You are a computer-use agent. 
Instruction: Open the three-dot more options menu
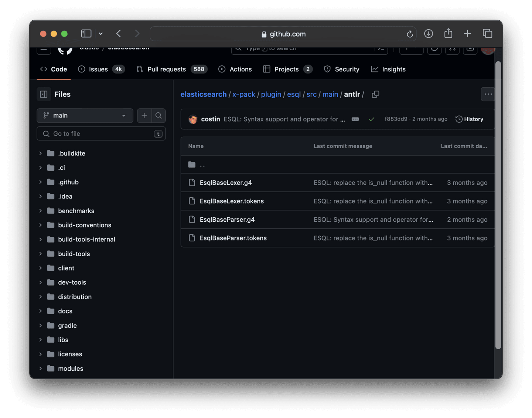[x=488, y=94]
